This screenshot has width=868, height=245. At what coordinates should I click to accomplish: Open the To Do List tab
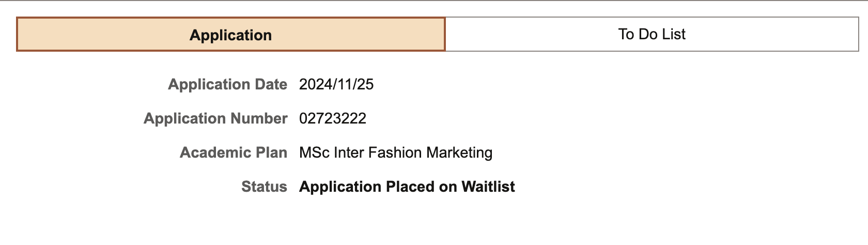tap(652, 34)
